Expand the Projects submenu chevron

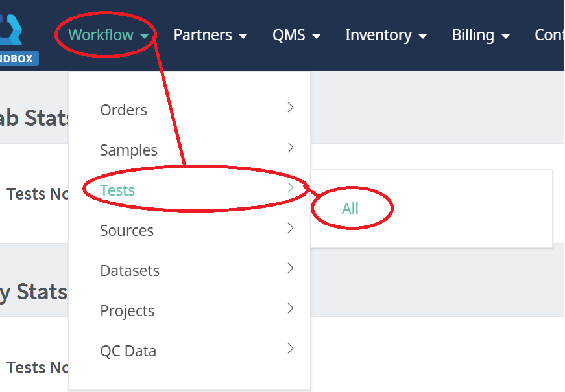coord(291,308)
